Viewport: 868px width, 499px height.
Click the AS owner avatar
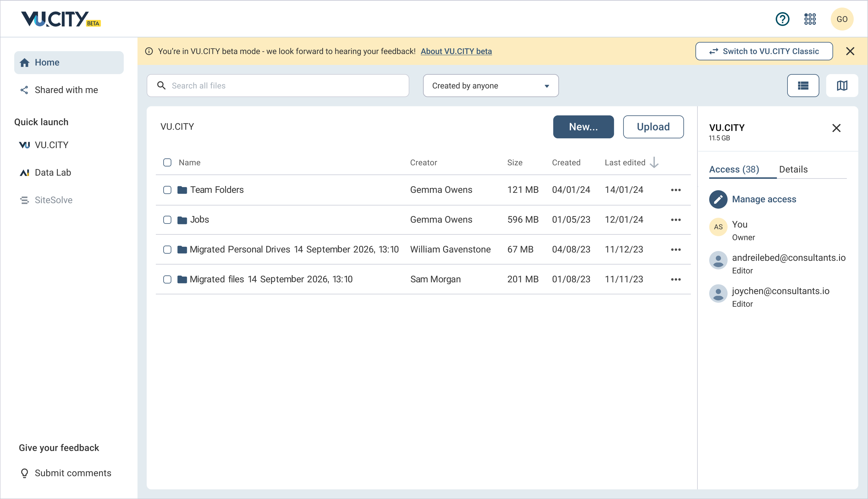(x=718, y=227)
